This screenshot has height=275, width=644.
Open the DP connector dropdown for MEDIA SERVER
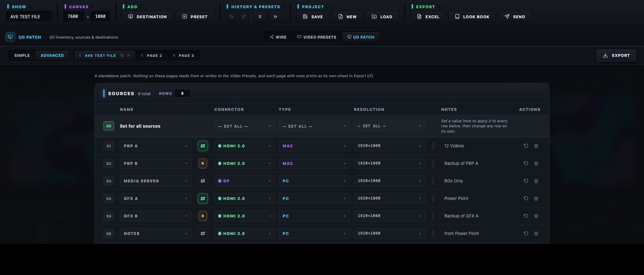click(x=245, y=181)
